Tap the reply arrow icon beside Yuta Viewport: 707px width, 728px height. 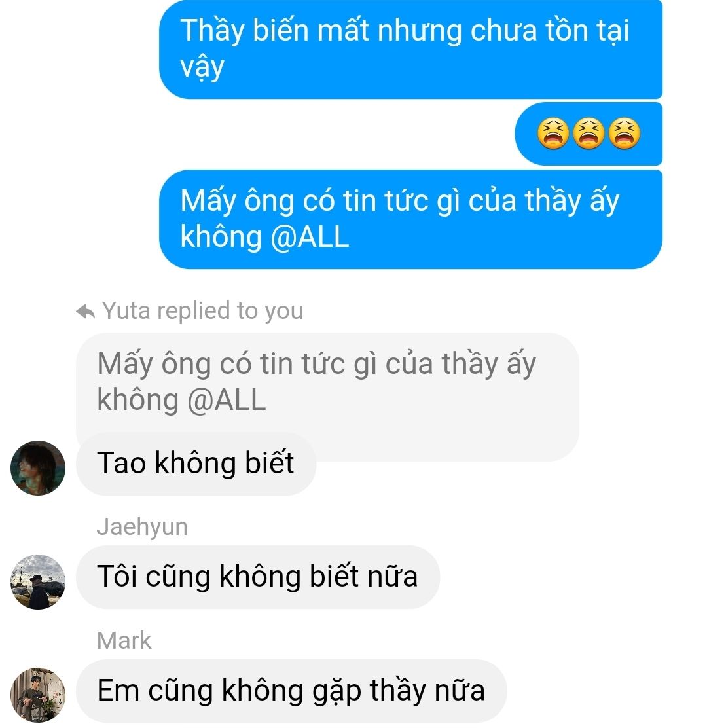pyautogui.click(x=85, y=312)
